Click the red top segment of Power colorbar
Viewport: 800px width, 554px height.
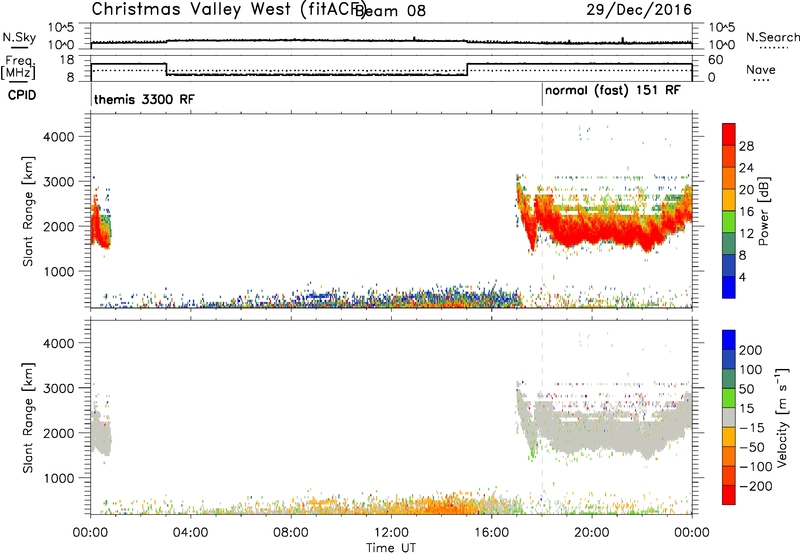(x=729, y=134)
